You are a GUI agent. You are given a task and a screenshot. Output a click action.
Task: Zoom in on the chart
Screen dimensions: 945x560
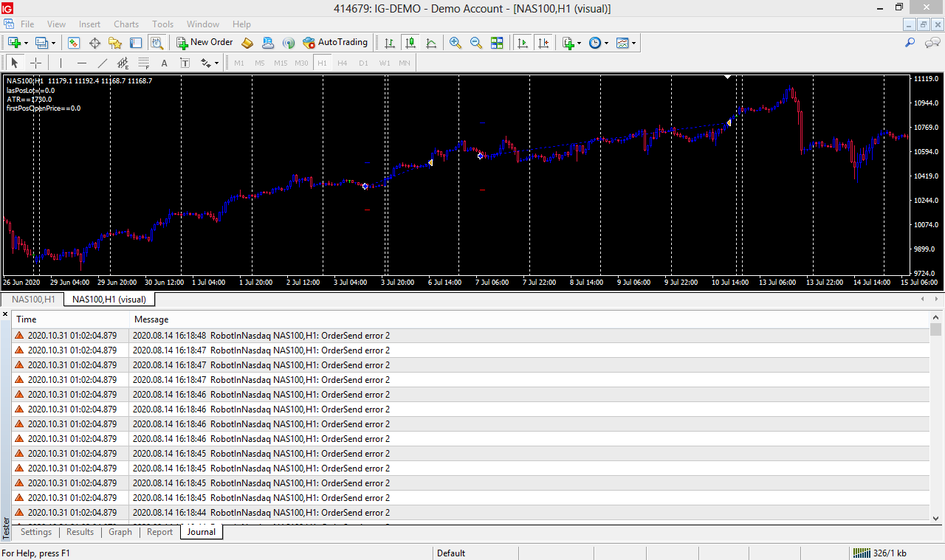coord(456,43)
